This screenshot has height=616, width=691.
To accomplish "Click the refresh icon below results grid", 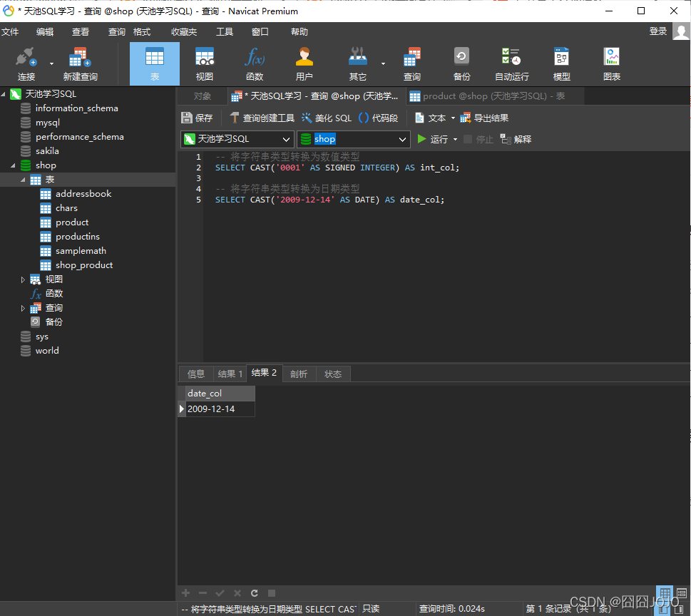I will [255, 593].
